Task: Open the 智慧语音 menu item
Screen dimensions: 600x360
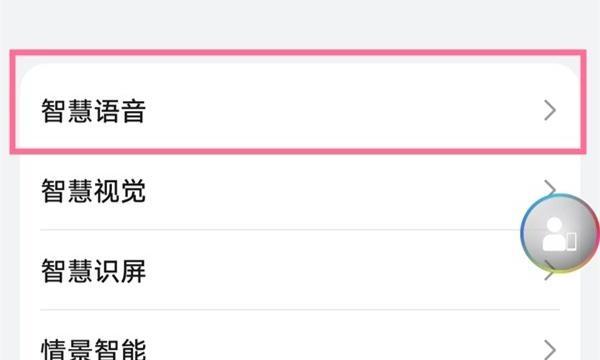Action: (x=300, y=111)
